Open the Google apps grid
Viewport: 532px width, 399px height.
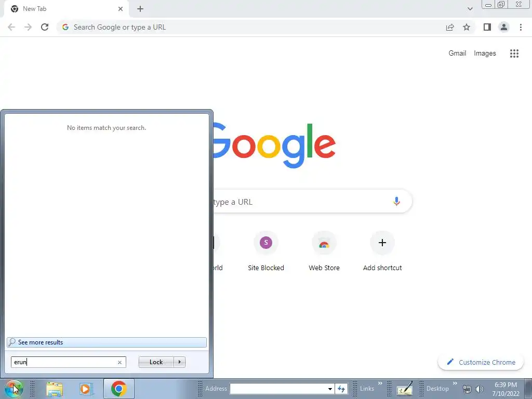pyautogui.click(x=514, y=54)
